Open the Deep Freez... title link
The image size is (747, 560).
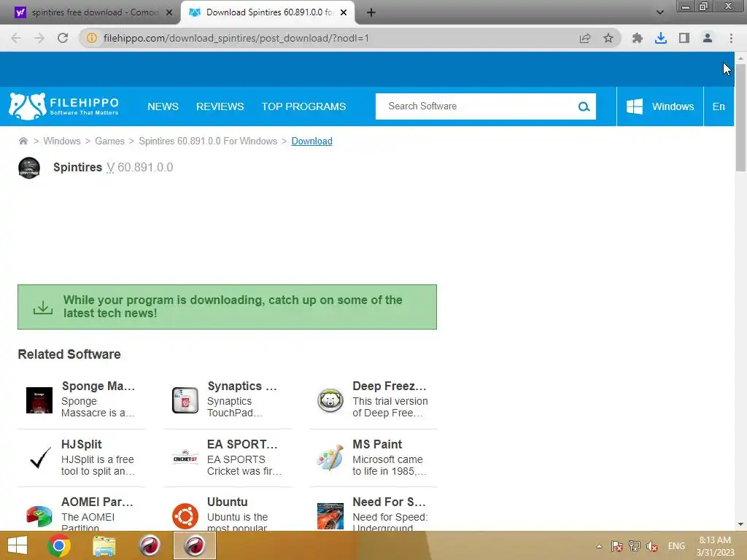click(x=390, y=386)
